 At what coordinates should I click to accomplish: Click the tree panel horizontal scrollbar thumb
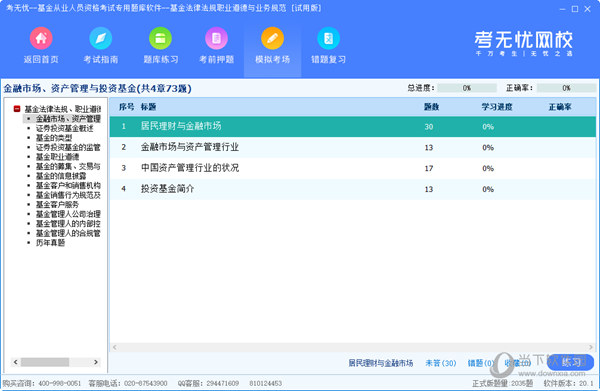45,362
